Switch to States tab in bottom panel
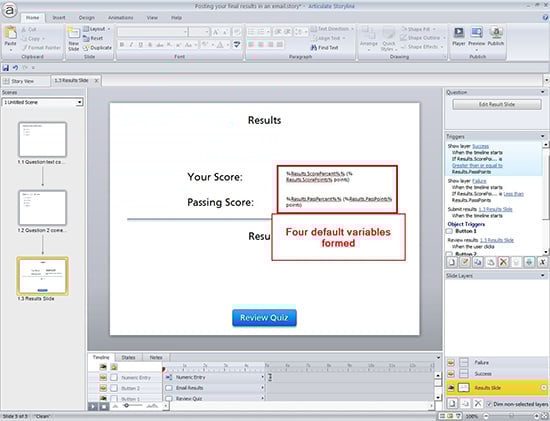 click(128, 357)
